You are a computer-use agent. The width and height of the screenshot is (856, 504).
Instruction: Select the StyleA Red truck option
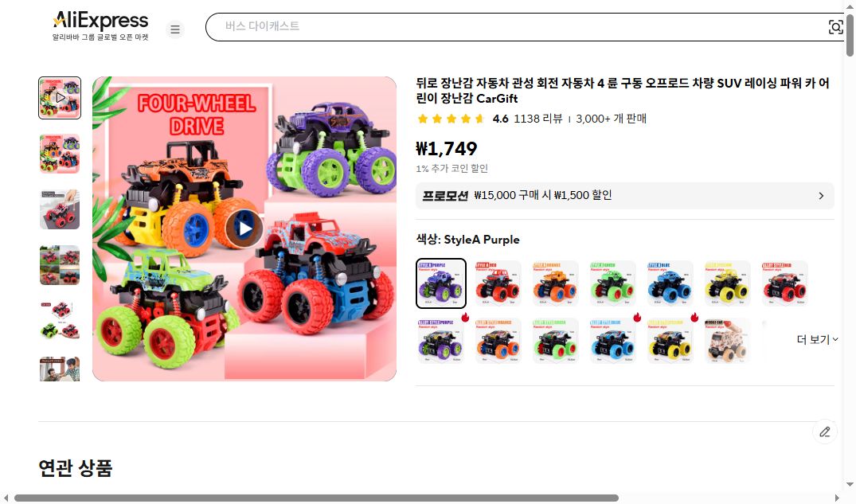coord(498,283)
